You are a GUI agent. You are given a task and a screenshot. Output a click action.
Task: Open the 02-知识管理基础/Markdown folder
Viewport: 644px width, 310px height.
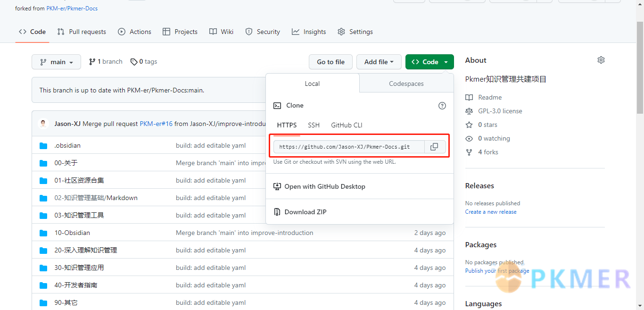96,198
